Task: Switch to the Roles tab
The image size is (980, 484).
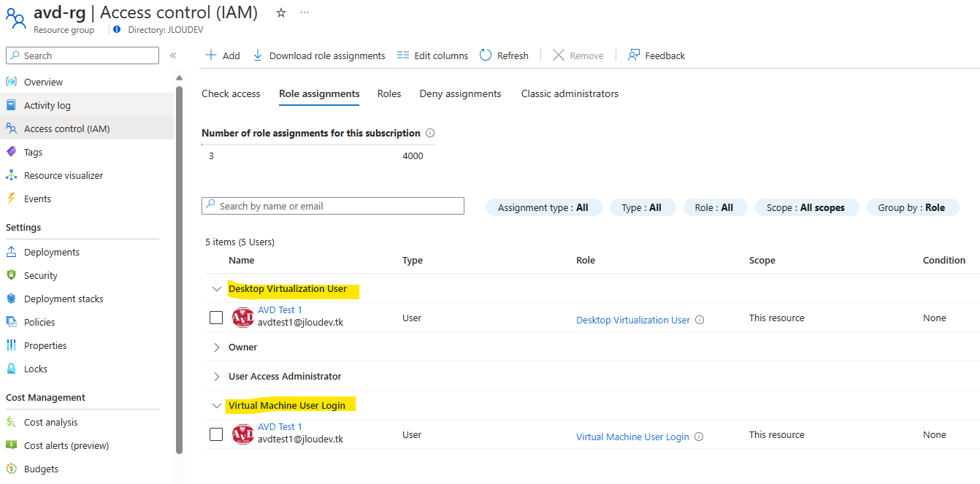Action: pyautogui.click(x=389, y=93)
